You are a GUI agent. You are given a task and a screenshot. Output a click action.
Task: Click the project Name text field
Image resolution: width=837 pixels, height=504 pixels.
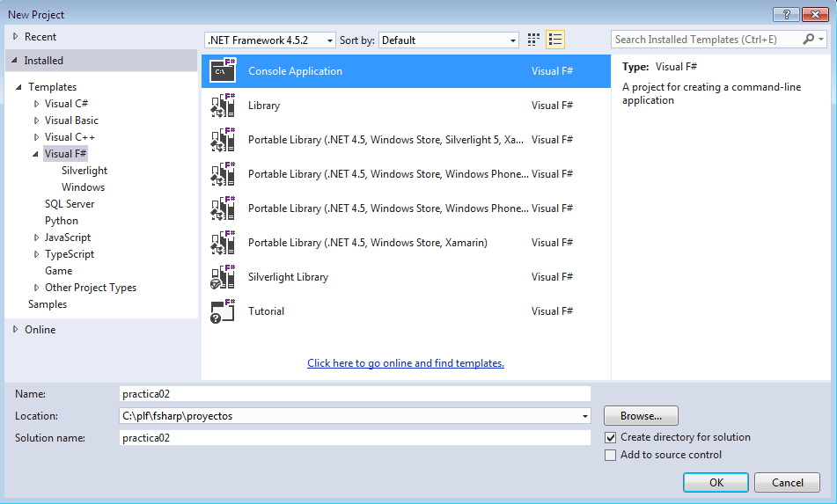pyautogui.click(x=355, y=394)
